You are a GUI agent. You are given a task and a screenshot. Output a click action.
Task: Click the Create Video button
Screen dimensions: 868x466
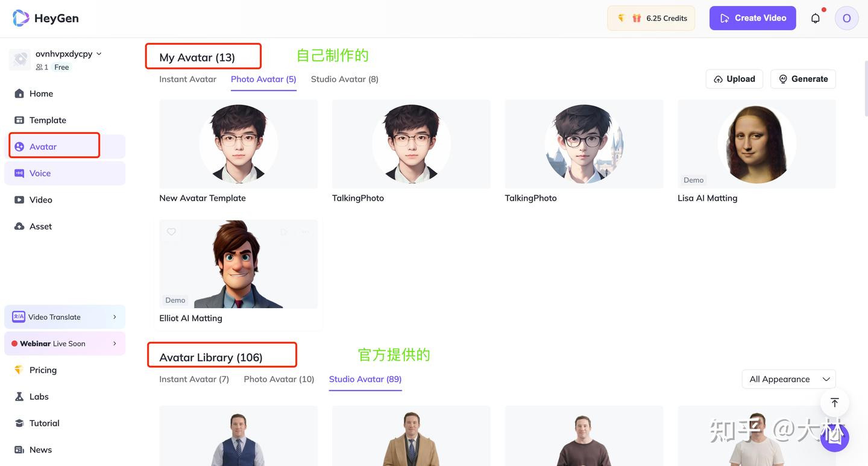tap(752, 18)
